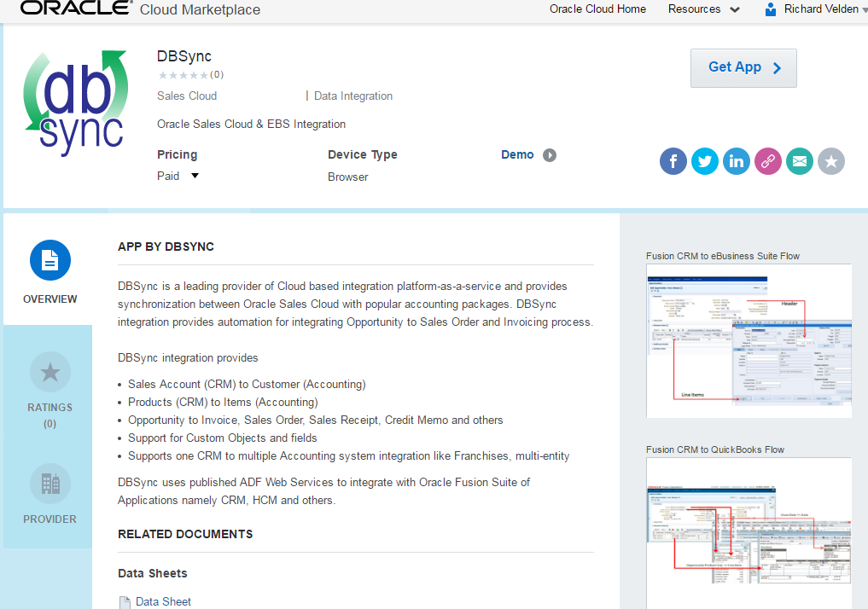Viewport: 868px width, 609px height.
Task: Click the Oracle Cloud Marketplace logo
Action: (x=140, y=9)
